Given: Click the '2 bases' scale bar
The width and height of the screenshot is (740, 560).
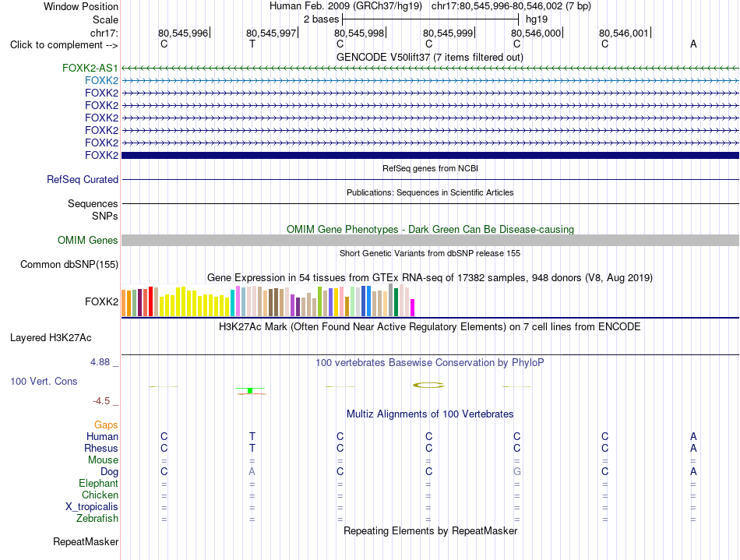Looking at the screenshot, I should tap(431, 19).
